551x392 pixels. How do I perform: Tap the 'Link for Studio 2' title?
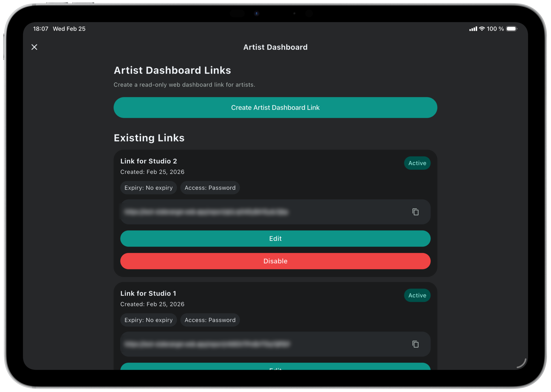(x=149, y=161)
